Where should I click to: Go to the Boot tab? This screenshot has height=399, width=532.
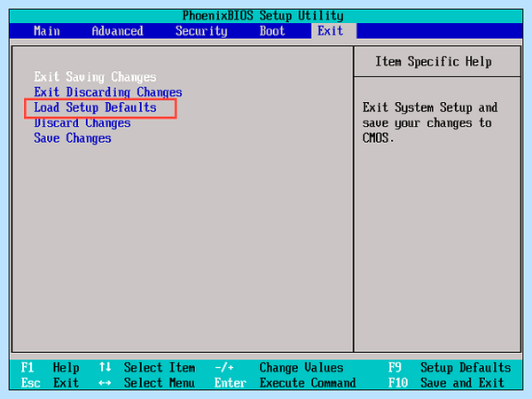tap(272, 31)
